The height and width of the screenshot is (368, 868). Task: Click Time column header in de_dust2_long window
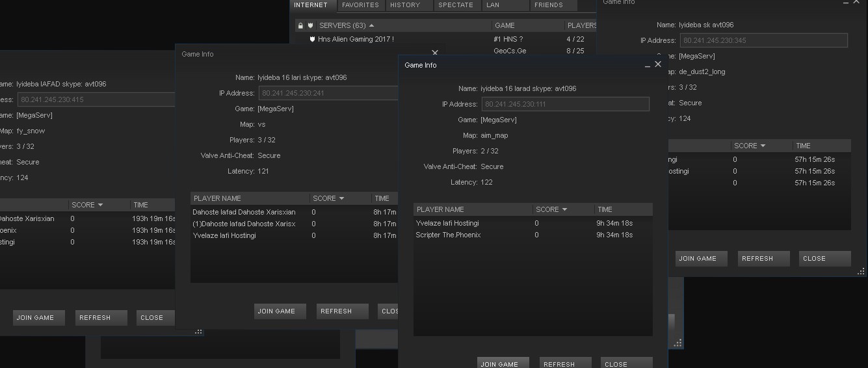click(821, 146)
